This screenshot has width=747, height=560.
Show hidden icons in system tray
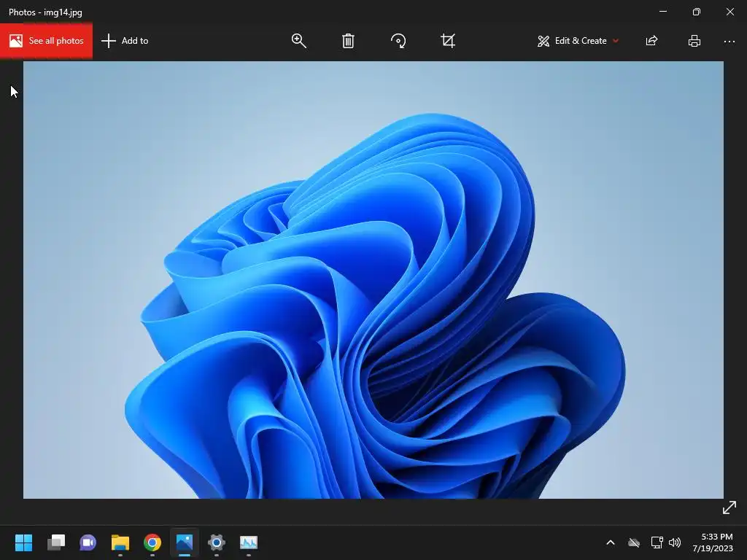click(x=611, y=542)
